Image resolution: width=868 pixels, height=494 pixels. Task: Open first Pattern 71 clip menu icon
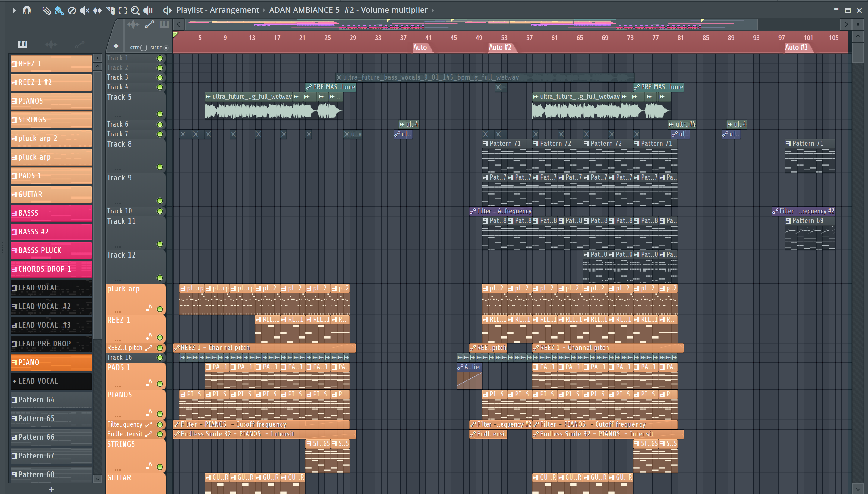(x=486, y=144)
